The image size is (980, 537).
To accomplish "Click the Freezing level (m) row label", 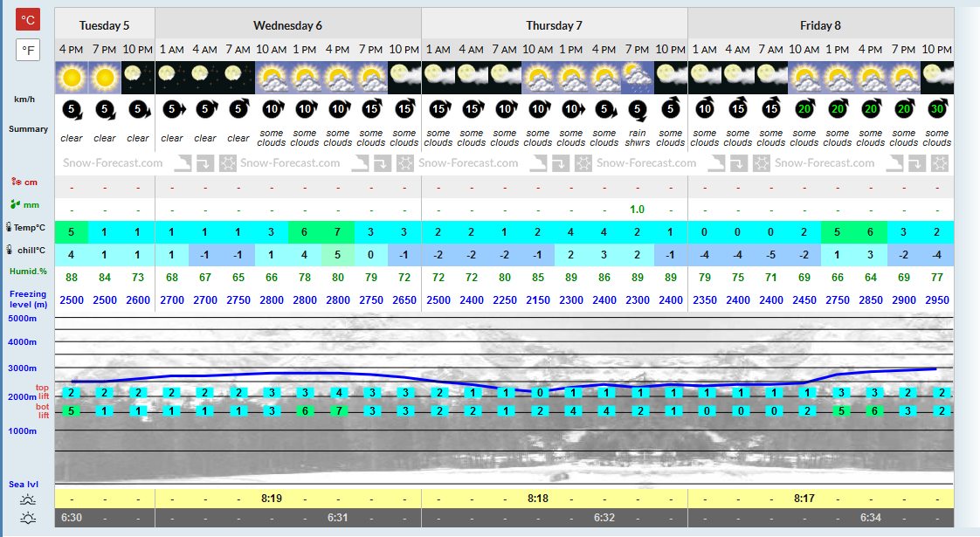I will [x=28, y=299].
